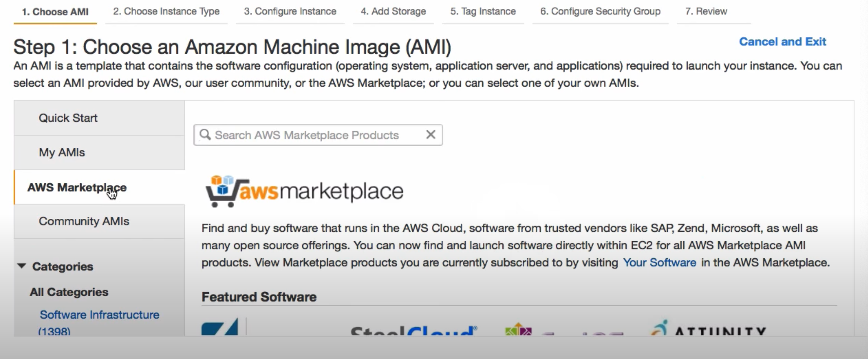868x359 pixels.
Task: Collapse the Categories section triangle
Action: (x=22, y=266)
